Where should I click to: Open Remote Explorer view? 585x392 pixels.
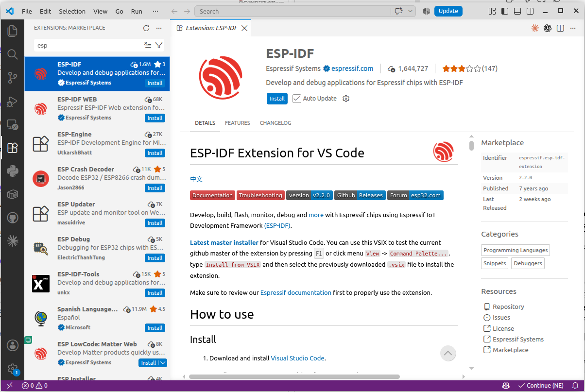pos(13,124)
